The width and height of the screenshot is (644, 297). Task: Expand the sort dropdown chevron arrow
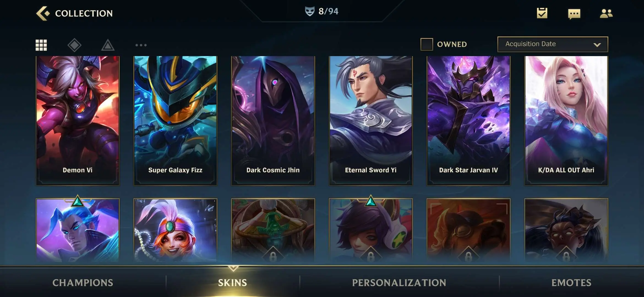pyautogui.click(x=597, y=45)
